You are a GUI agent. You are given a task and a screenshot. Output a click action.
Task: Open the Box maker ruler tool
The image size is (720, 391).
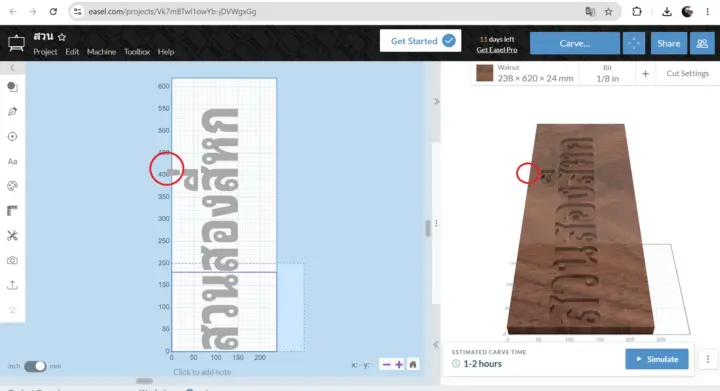click(x=12, y=211)
